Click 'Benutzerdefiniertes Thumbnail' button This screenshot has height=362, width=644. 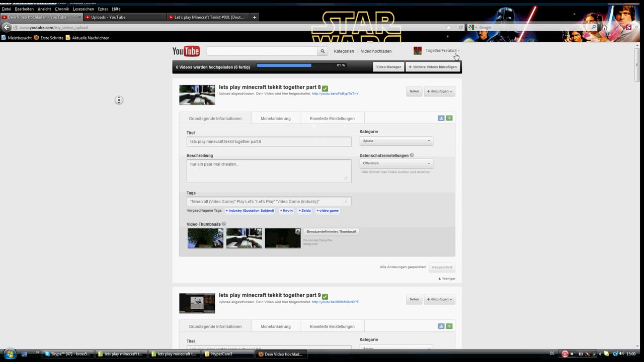331,232
